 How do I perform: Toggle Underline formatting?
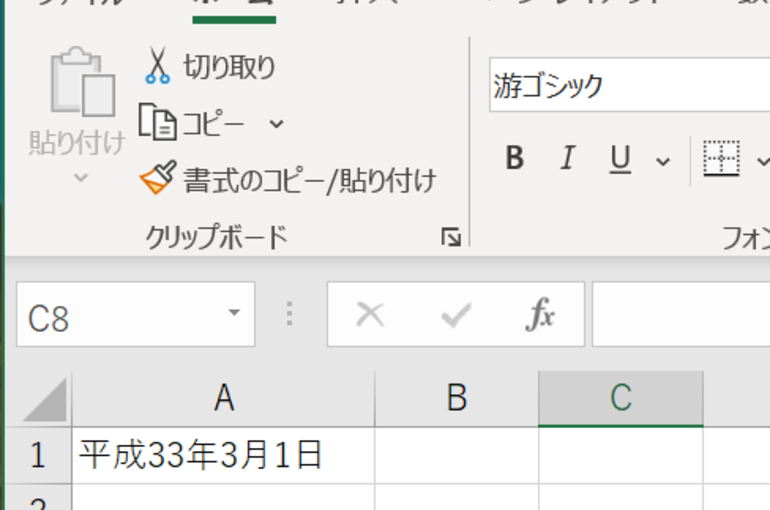[620, 159]
